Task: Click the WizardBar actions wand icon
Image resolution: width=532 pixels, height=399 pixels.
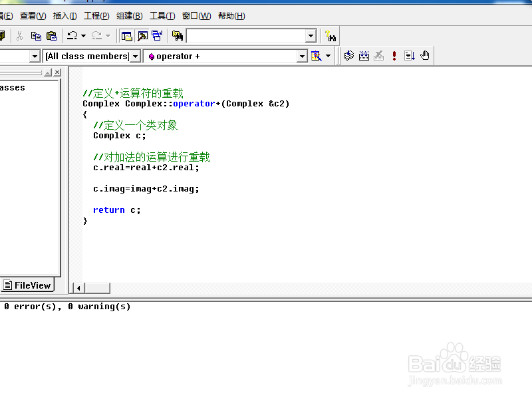Action: coord(316,56)
